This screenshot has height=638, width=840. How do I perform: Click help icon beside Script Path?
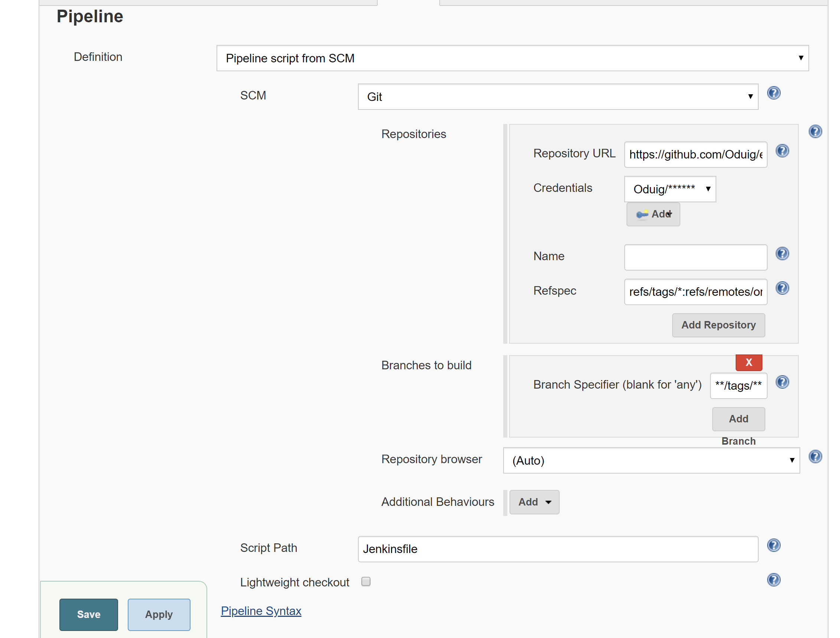773,545
